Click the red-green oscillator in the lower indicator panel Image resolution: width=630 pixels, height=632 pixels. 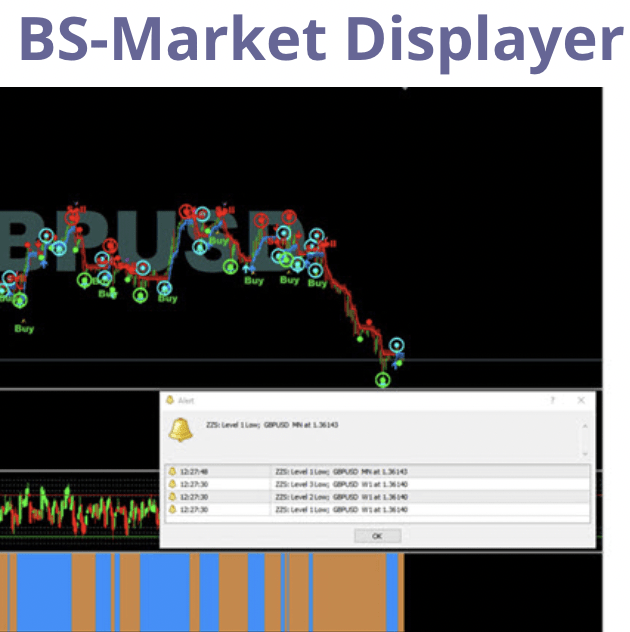[x=80, y=510]
